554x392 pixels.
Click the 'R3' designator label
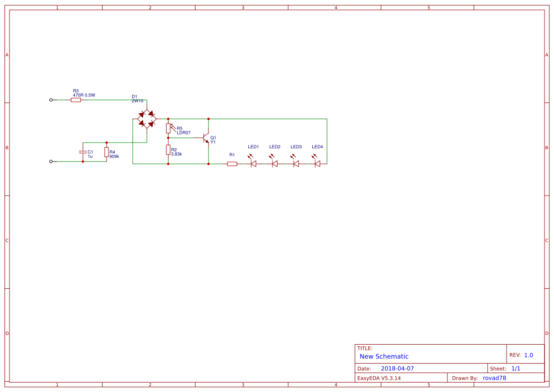(x=76, y=91)
